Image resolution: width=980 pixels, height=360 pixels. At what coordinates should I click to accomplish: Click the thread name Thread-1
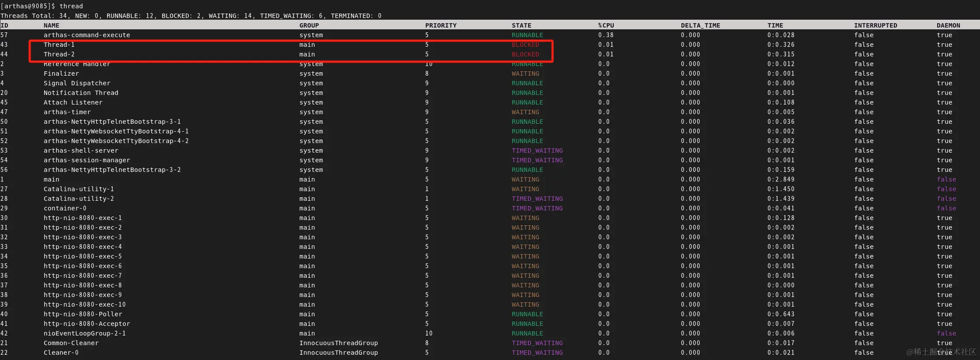[59, 45]
